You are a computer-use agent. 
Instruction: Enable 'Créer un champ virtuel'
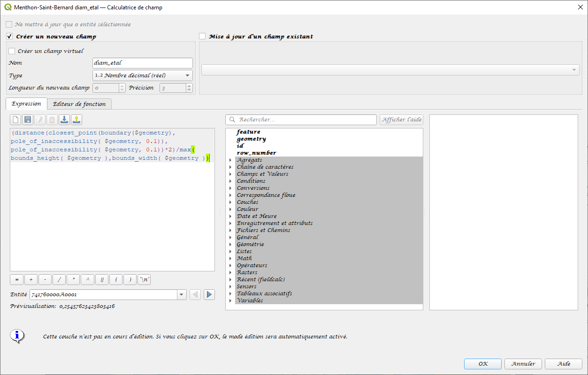[x=12, y=51]
